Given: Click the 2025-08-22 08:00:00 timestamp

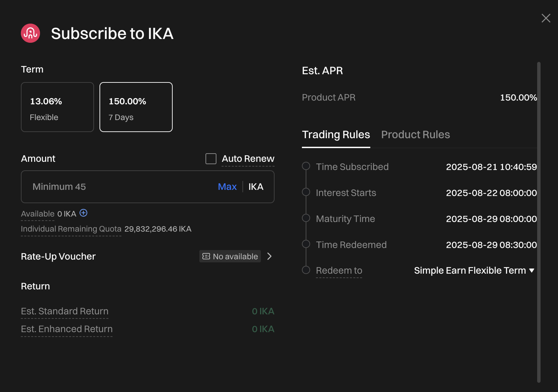Looking at the screenshot, I should [x=491, y=193].
